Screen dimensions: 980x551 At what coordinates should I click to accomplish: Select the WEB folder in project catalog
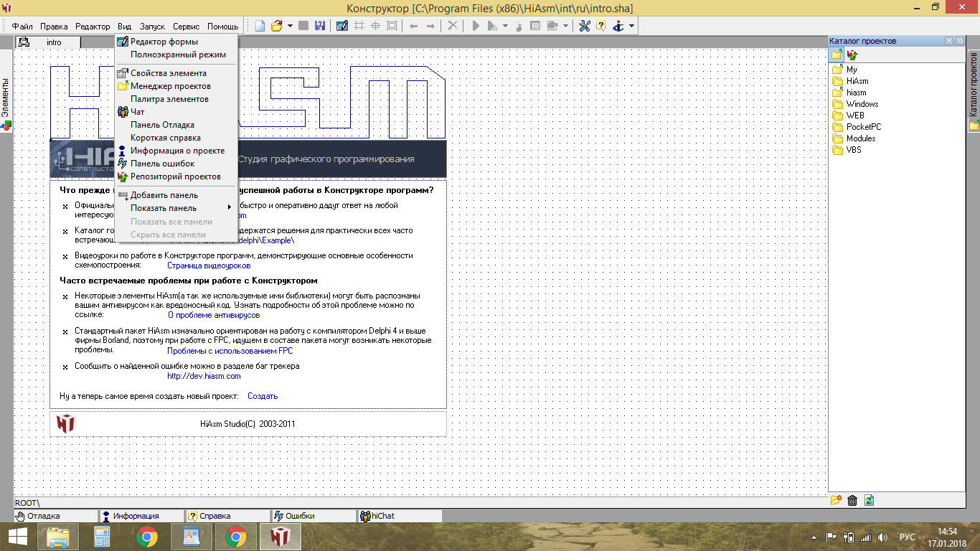pyautogui.click(x=848, y=116)
